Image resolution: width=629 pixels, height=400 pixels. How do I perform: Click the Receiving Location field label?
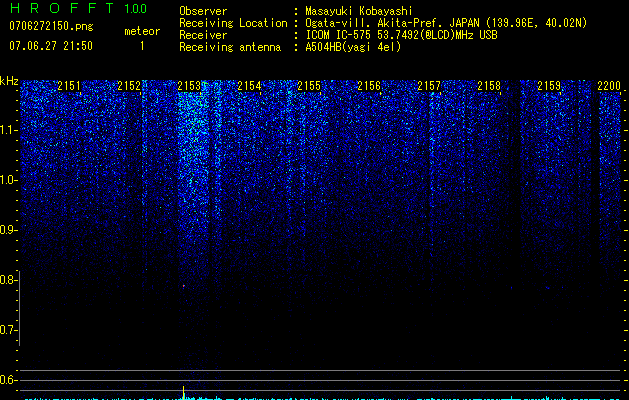point(233,23)
